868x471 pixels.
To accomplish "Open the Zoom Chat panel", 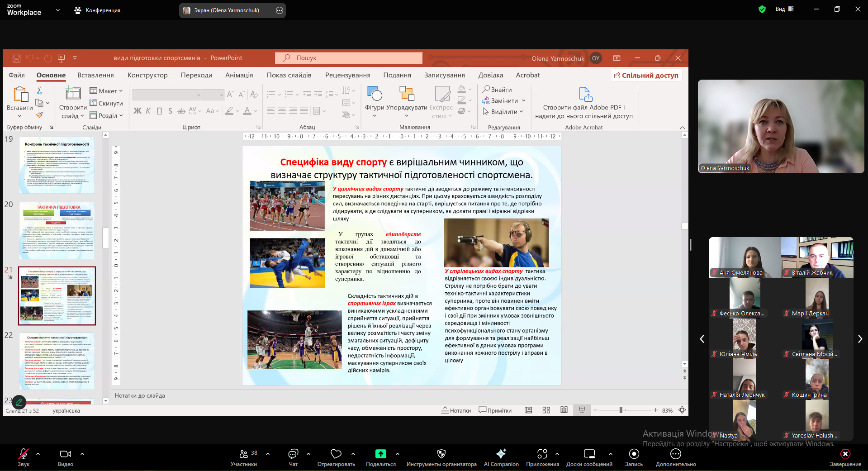I will (293, 454).
